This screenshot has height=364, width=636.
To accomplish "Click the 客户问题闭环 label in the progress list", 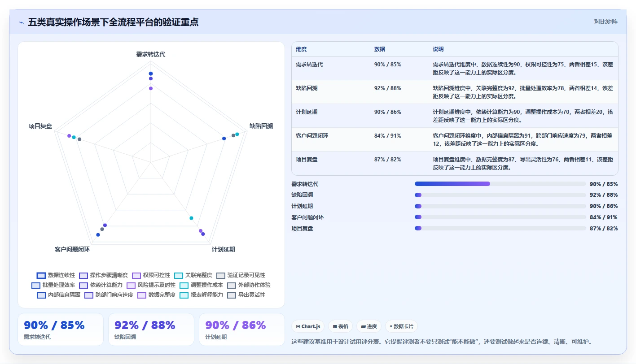I will point(307,217).
